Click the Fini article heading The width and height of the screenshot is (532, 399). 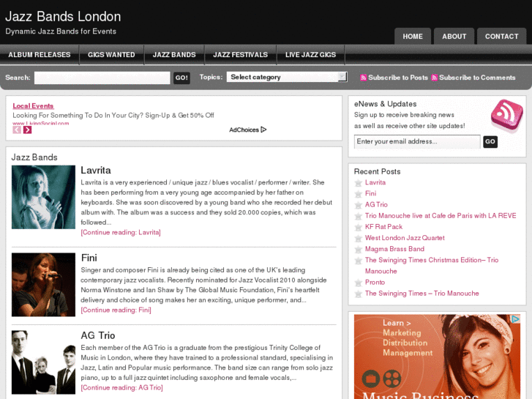pos(89,258)
